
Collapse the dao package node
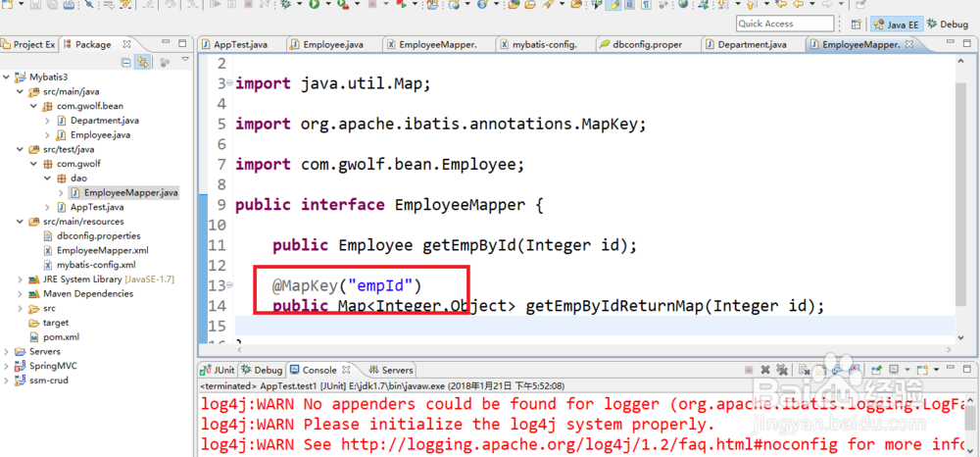click(x=47, y=178)
